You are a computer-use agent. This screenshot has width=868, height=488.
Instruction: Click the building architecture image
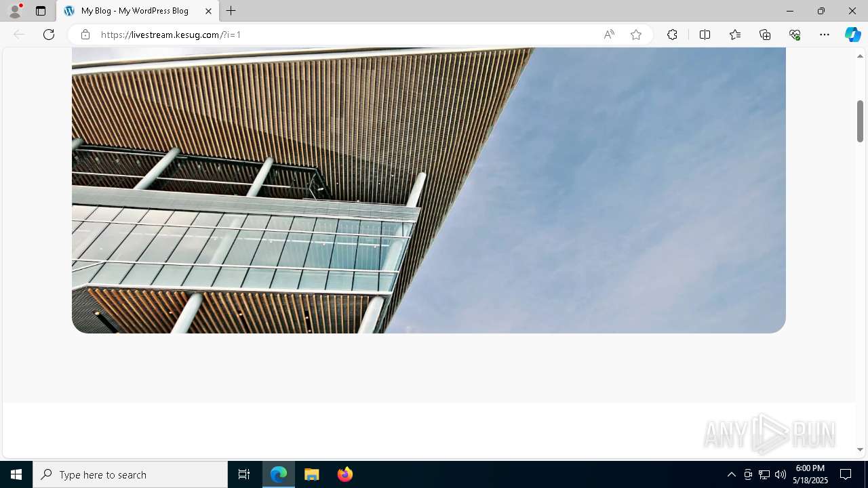(x=429, y=190)
